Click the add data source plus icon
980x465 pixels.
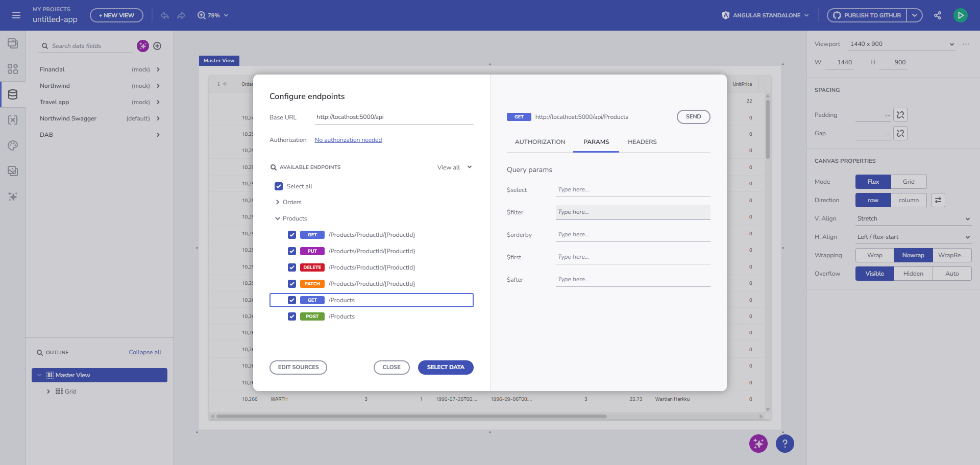[x=157, y=46]
